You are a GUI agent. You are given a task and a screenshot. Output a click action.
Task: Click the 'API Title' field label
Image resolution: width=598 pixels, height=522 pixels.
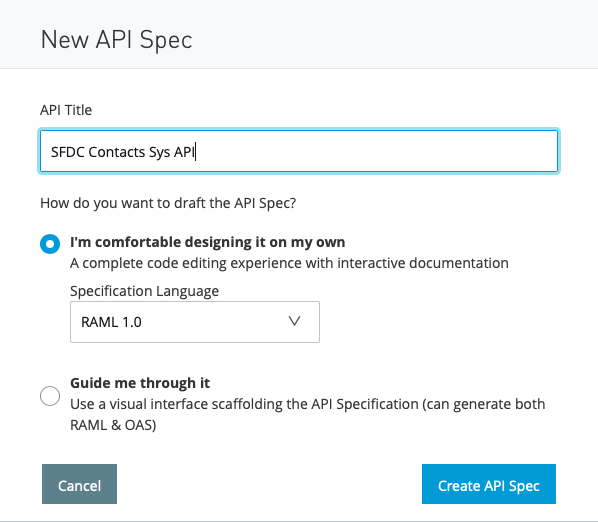66,110
